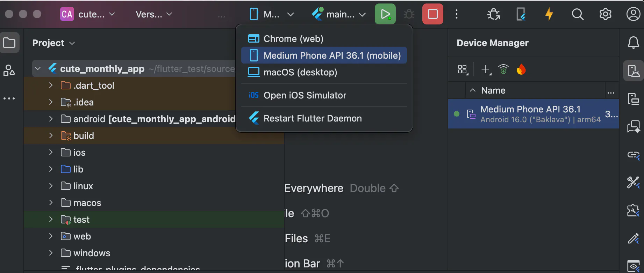
Task: Pair device using Wi-Fi icon
Action: [503, 69]
